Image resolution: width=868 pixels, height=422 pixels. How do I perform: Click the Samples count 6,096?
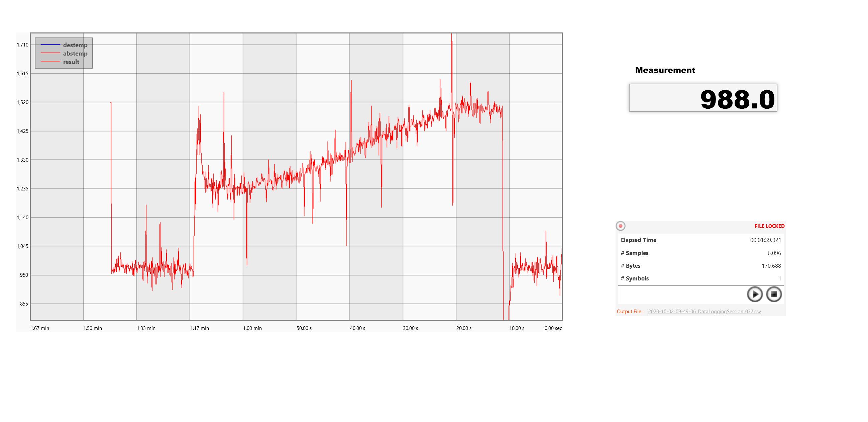(x=774, y=253)
